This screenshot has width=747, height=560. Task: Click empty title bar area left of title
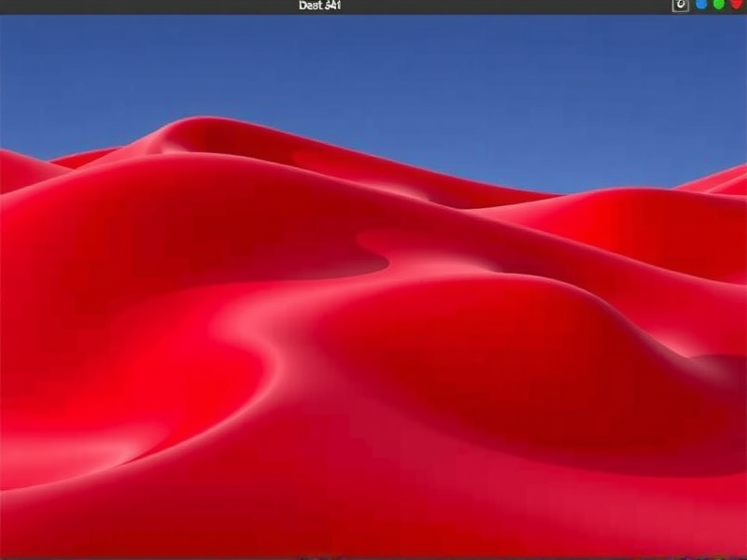coord(149,6)
